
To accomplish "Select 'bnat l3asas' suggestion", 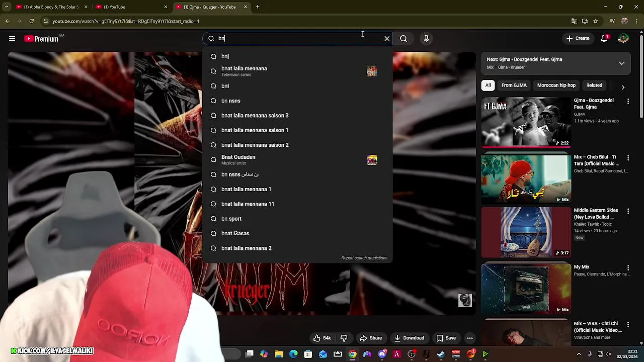I will tap(297, 233).
